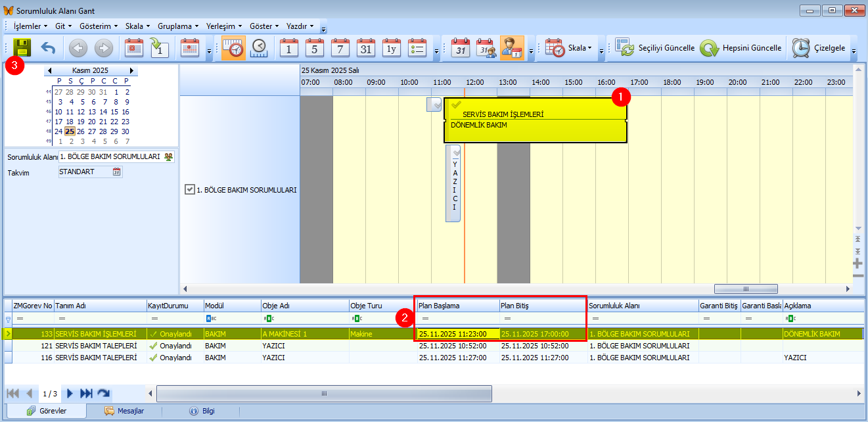This screenshot has height=422, width=868.
Task: Choose the 1y year view icon
Action: pos(392,48)
